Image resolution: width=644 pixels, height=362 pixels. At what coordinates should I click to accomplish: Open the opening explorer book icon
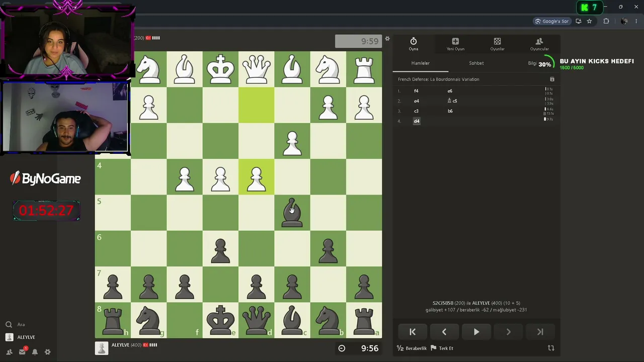tap(552, 79)
